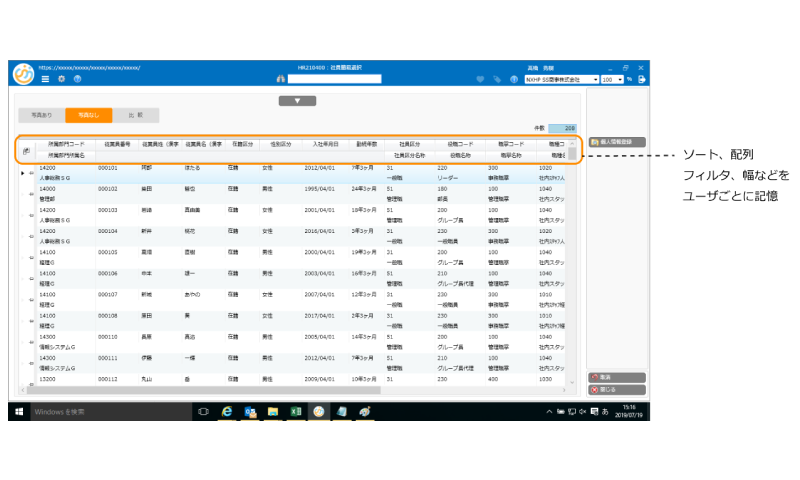The height and width of the screenshot is (480, 800).
Task: Click the binoculars search icon
Action: tap(280, 78)
